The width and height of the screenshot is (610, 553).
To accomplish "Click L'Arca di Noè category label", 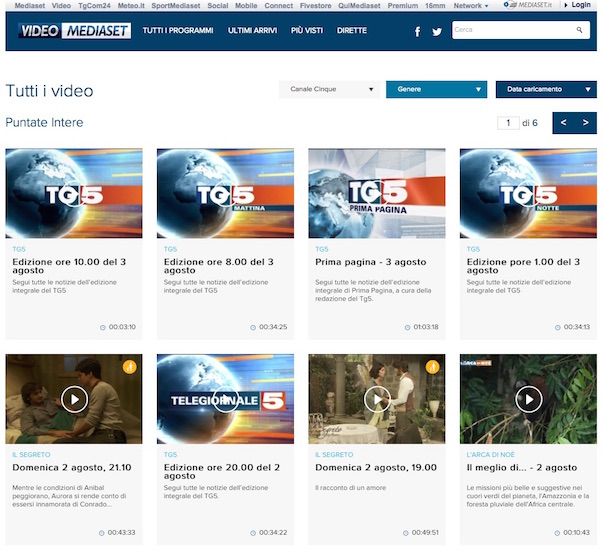I will click(491, 455).
